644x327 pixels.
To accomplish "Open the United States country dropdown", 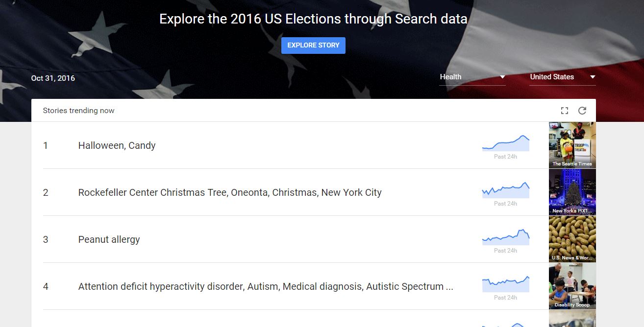I will (563, 77).
